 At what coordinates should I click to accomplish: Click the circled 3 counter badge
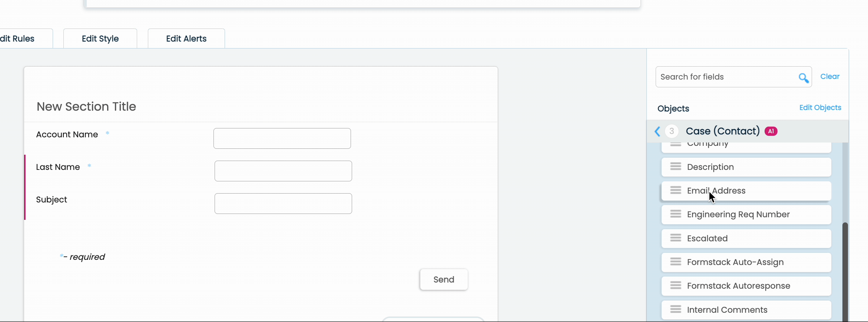coord(671,131)
